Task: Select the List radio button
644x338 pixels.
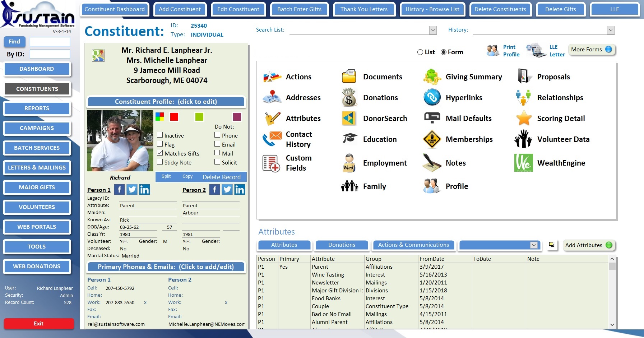Action: (420, 52)
